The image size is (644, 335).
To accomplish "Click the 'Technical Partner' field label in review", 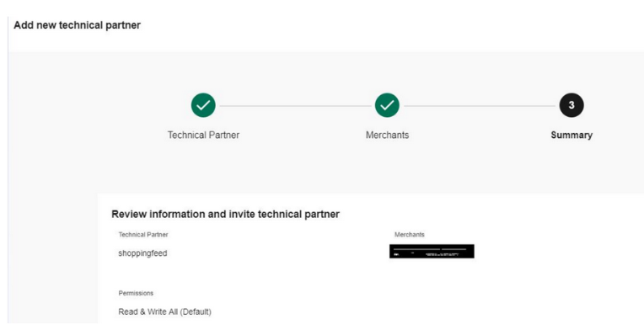I will point(143,235).
